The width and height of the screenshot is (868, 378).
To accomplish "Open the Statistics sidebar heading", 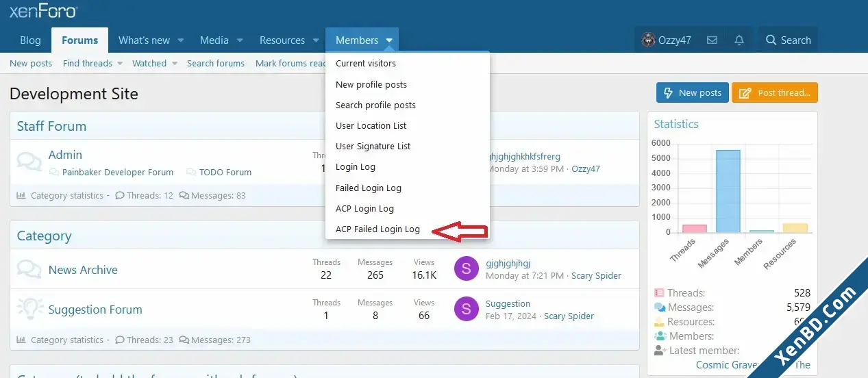I will pyautogui.click(x=676, y=124).
